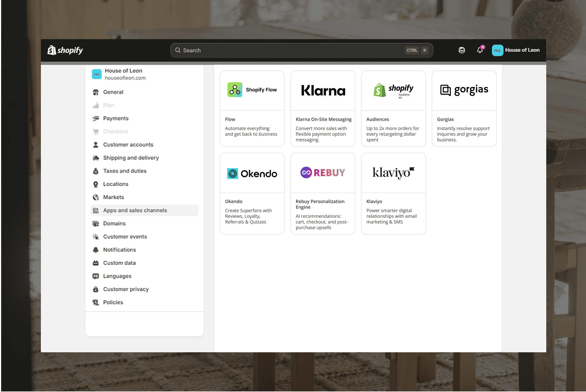Viewport: 586px width, 392px height.
Task: Click the Shipping and delivery truck icon
Action: (96, 158)
